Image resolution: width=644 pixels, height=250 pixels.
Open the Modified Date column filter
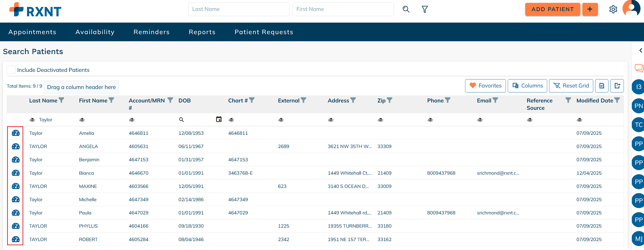click(x=617, y=100)
